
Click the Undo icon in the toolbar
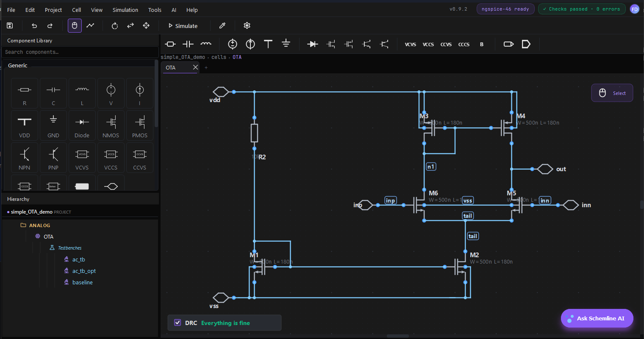(34, 26)
